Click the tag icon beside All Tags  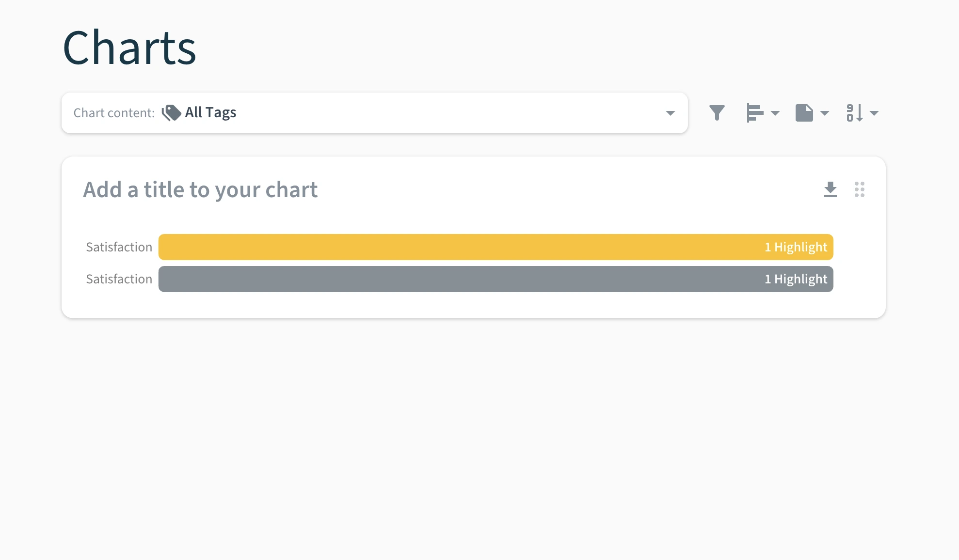pos(171,112)
